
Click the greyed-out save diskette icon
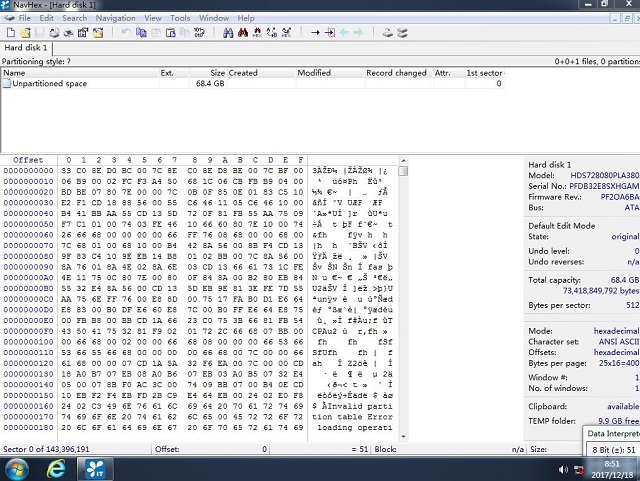[x=40, y=33]
